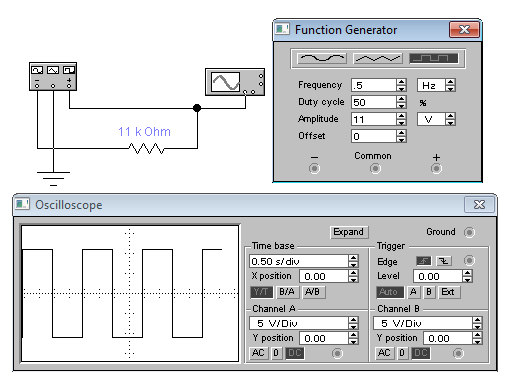This screenshot has height=379, width=527.
Task: Set trigger source to Auto
Action: coord(389,292)
